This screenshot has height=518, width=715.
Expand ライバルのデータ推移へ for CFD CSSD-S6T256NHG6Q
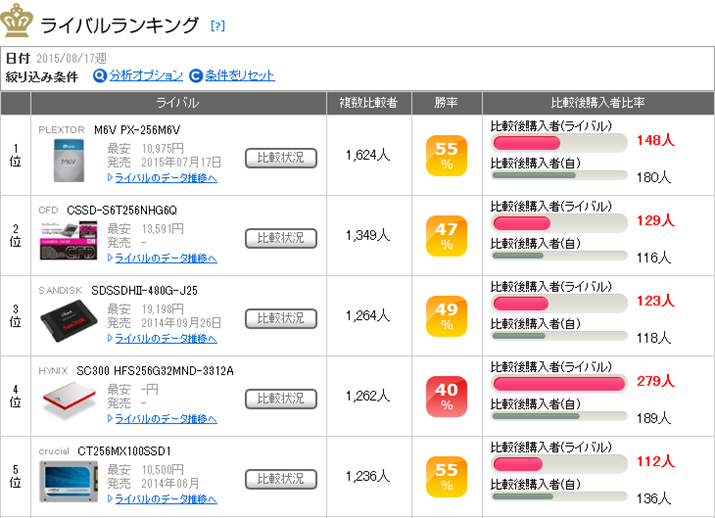162,258
